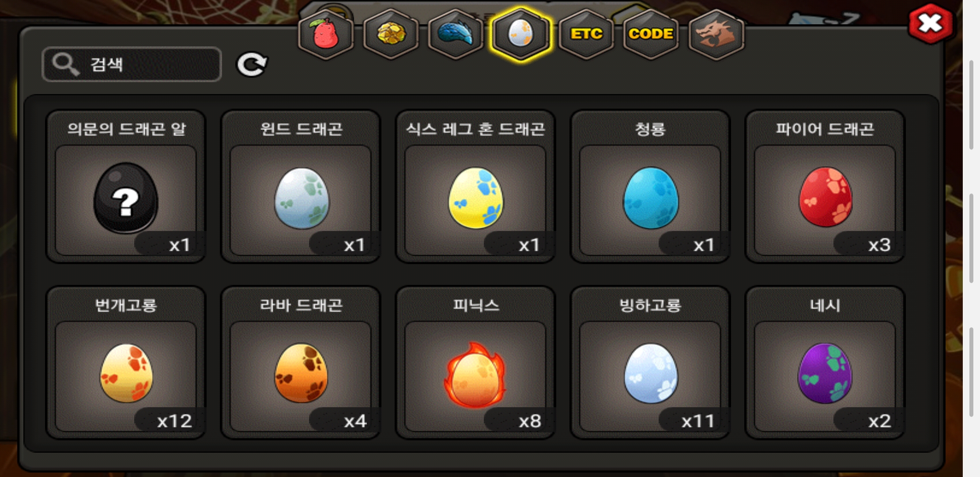The height and width of the screenshot is (477, 980).
Task: Pick the yellow 식스 레그 혼 드래곤 egg
Action: click(x=475, y=198)
